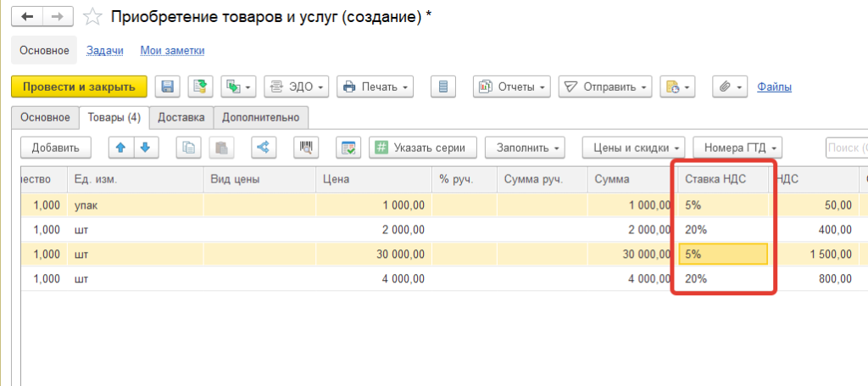Click the copy rows icon
The height and width of the screenshot is (386, 868).
189,148
